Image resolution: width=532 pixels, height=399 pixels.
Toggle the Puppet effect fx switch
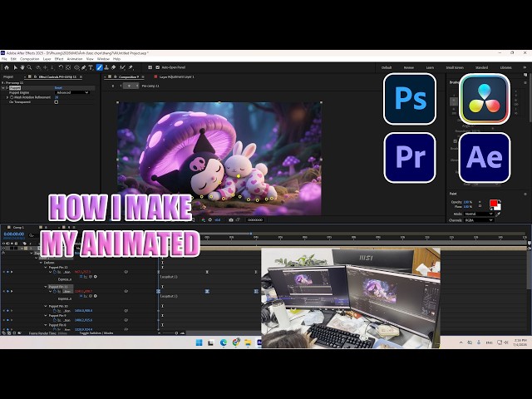click(x=7, y=88)
